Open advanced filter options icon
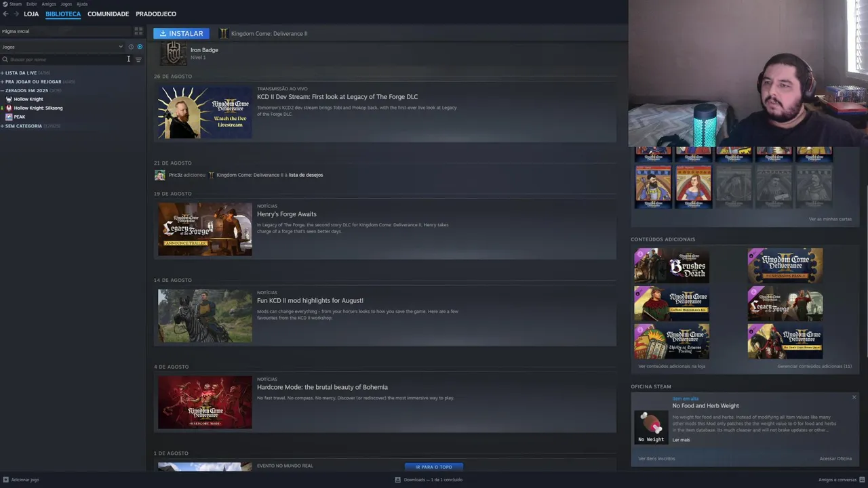This screenshot has width=868, height=488. [x=138, y=60]
